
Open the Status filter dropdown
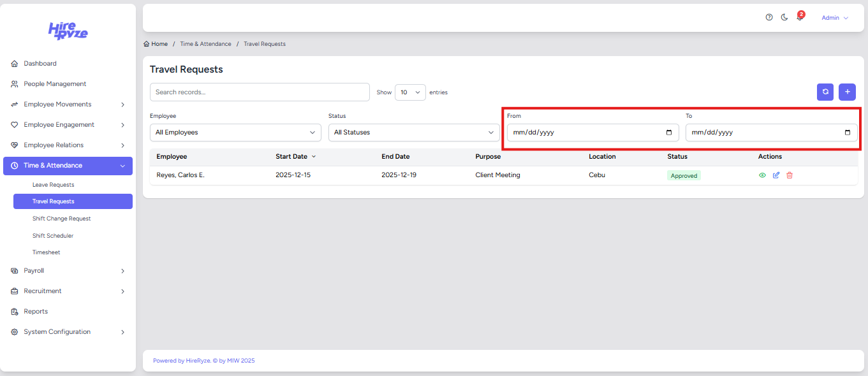point(413,133)
